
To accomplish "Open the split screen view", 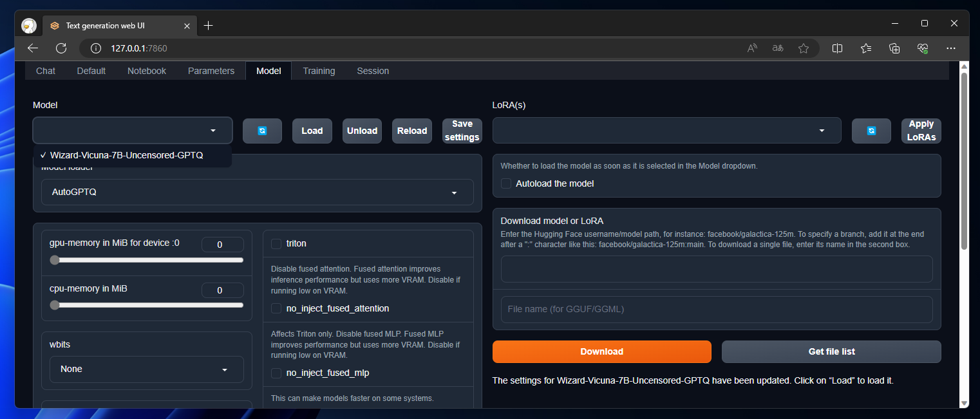I will 838,48.
